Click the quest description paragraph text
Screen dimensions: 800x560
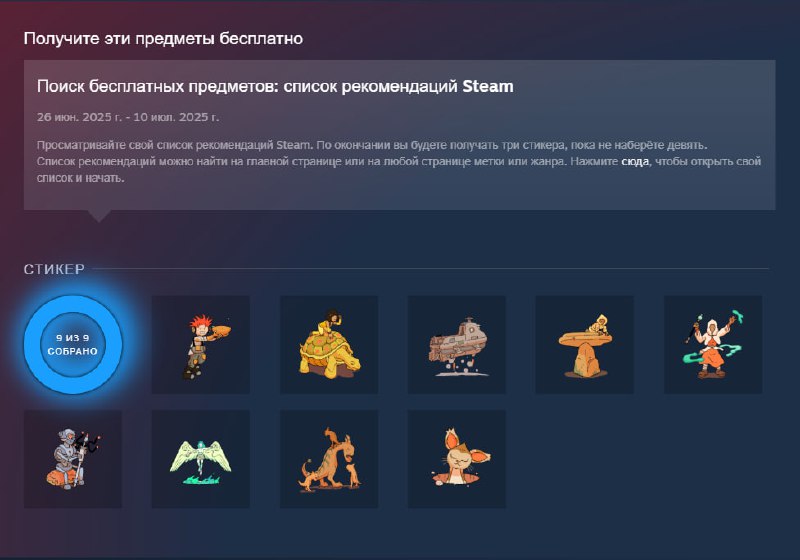399,161
